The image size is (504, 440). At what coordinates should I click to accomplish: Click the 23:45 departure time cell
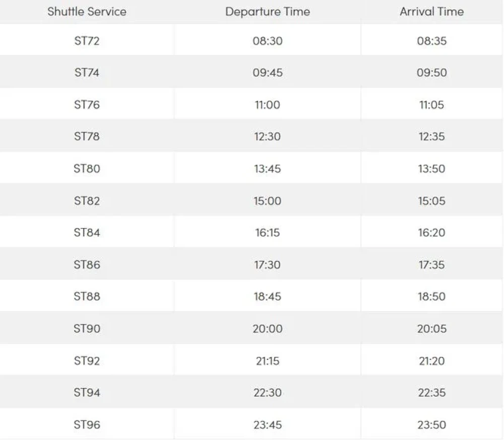pyautogui.click(x=268, y=425)
